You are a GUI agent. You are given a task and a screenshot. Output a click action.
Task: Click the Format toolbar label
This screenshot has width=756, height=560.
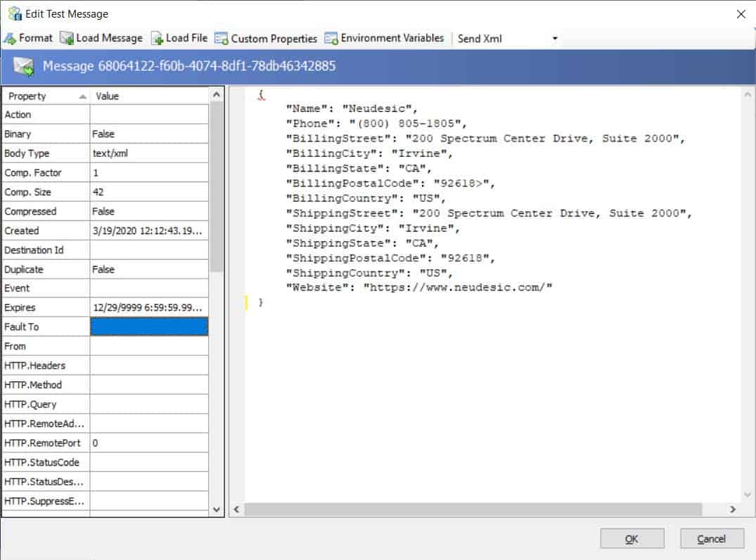[x=36, y=38]
